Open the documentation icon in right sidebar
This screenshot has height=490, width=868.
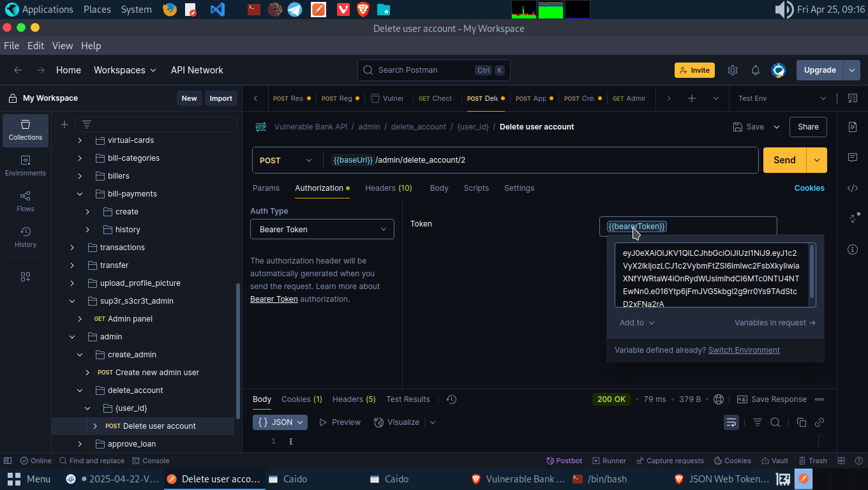tap(853, 127)
